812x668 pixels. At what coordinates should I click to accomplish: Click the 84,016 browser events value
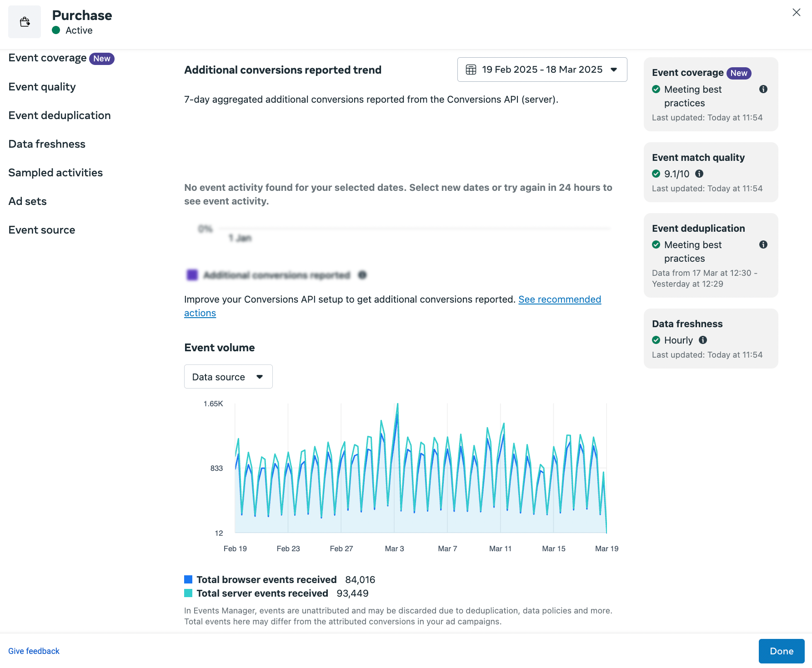360,580
